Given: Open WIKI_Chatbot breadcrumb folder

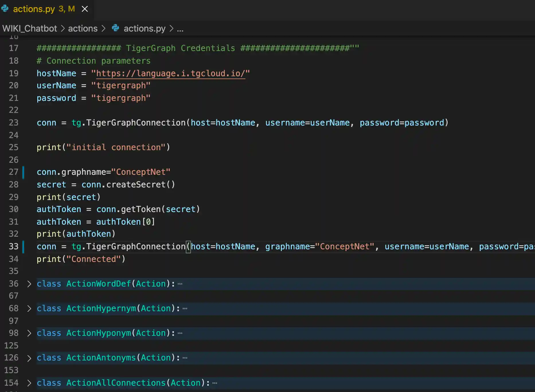Looking at the screenshot, I should (x=30, y=29).
